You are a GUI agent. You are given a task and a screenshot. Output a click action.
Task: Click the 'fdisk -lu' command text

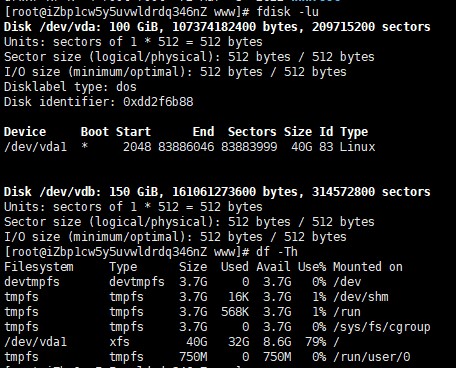coord(287,12)
